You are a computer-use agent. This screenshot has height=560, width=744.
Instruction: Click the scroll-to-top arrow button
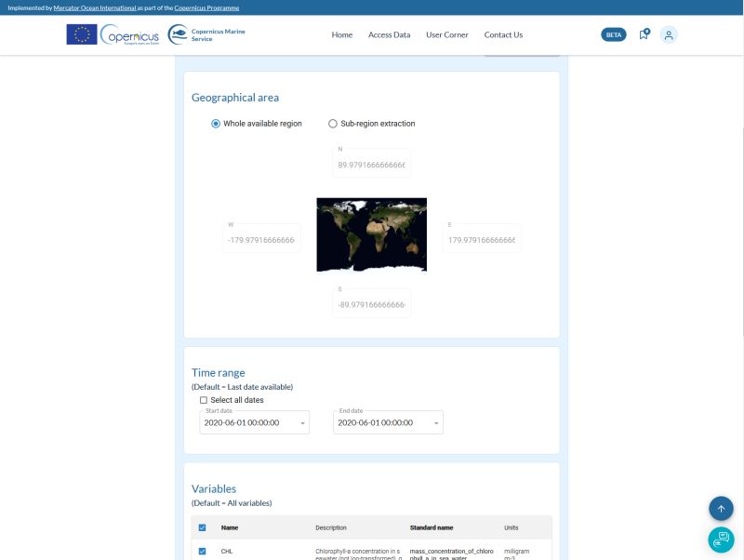pos(721,509)
